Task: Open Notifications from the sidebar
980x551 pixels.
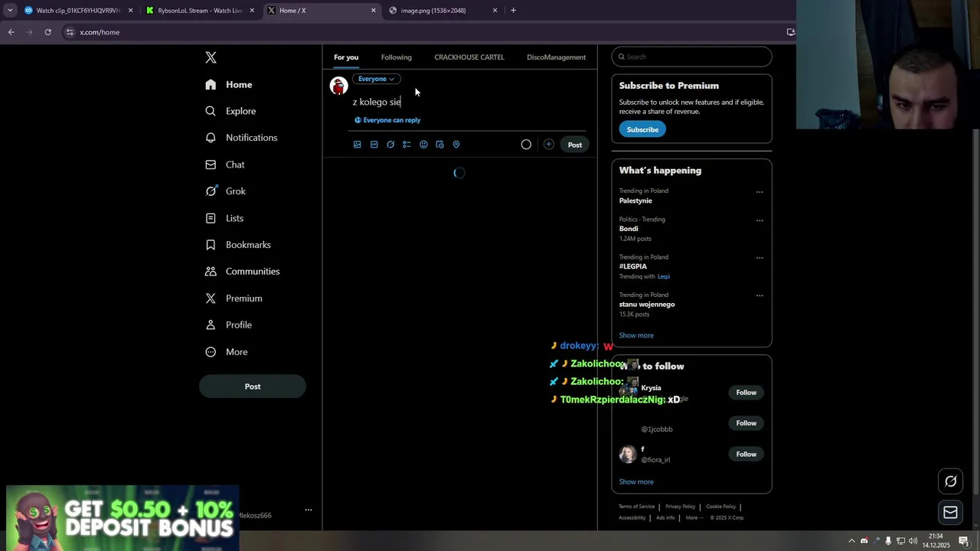Action: point(242,138)
